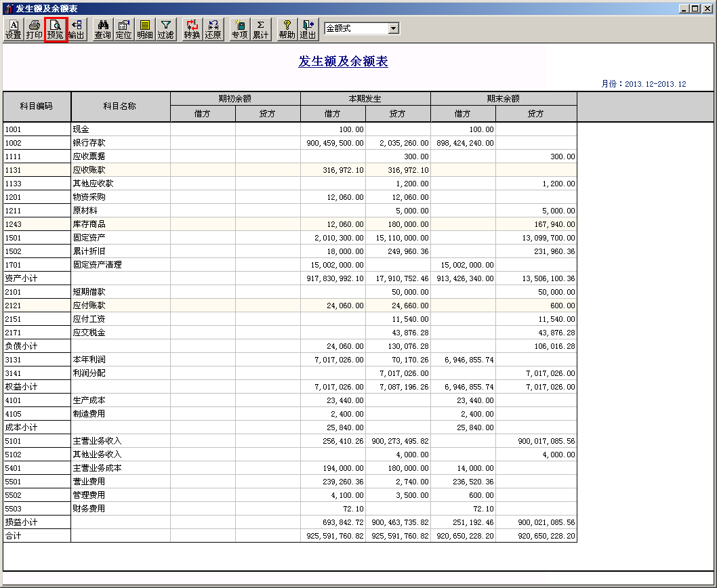Click the 贷方 header under 期末余额
Image resolution: width=717 pixels, height=588 pixels.
pos(536,113)
